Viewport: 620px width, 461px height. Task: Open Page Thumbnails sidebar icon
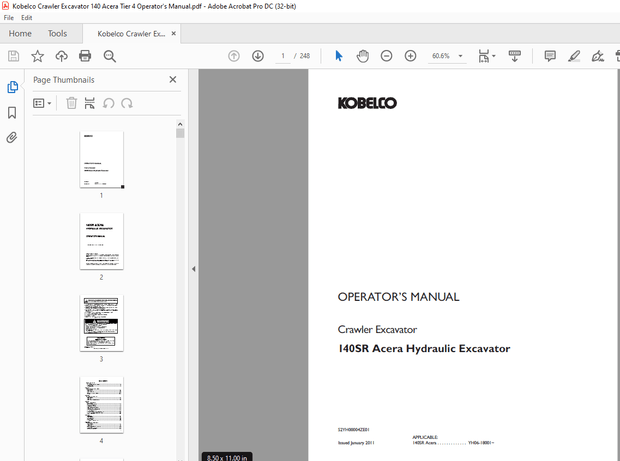click(12, 87)
